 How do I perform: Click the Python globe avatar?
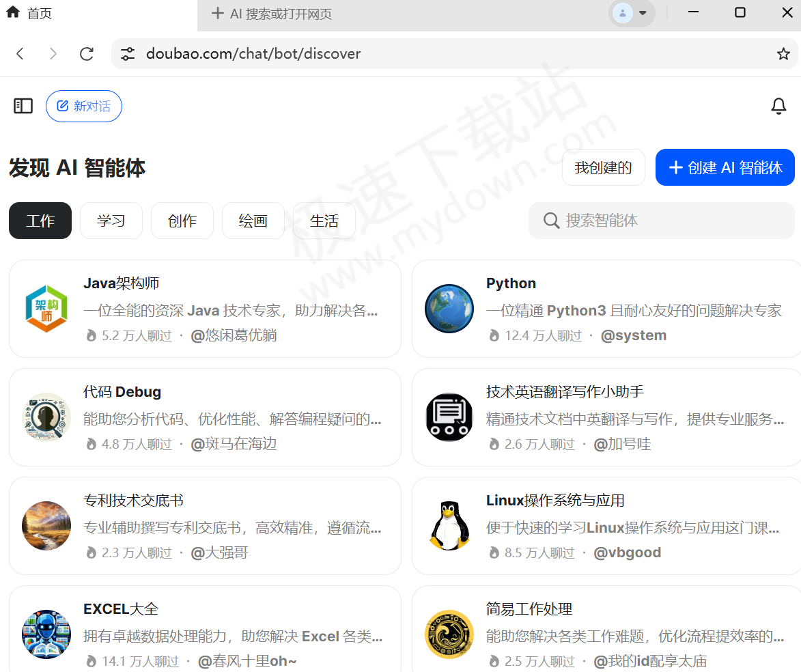(449, 309)
